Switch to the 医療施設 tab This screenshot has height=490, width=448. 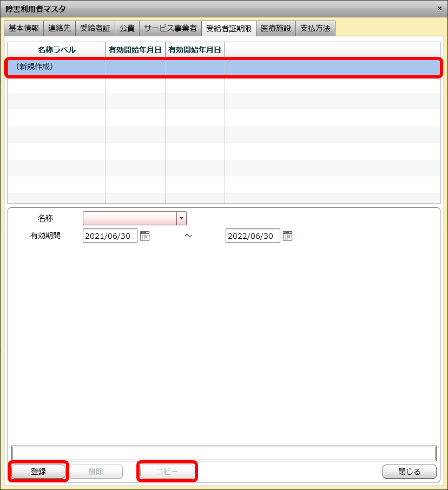(x=276, y=28)
